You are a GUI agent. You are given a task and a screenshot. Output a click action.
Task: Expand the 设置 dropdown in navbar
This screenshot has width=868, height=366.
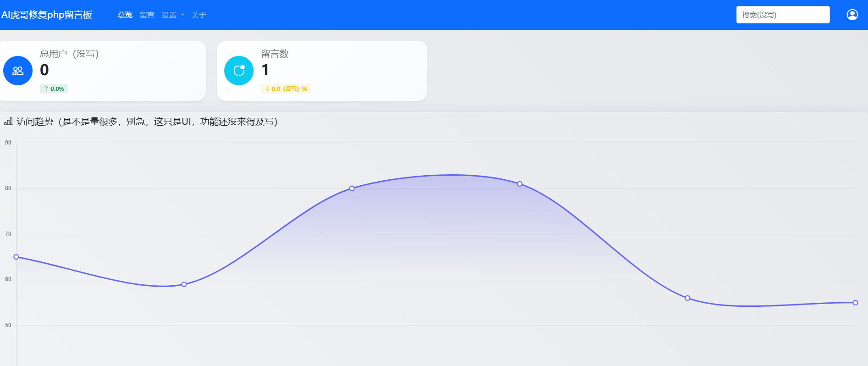172,15
